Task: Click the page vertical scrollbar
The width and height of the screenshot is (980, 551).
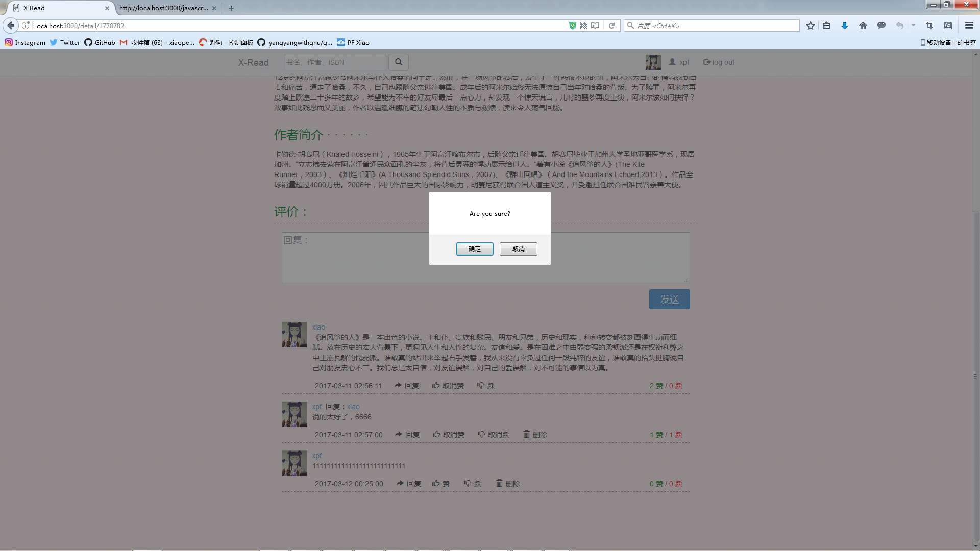Action: (x=975, y=377)
